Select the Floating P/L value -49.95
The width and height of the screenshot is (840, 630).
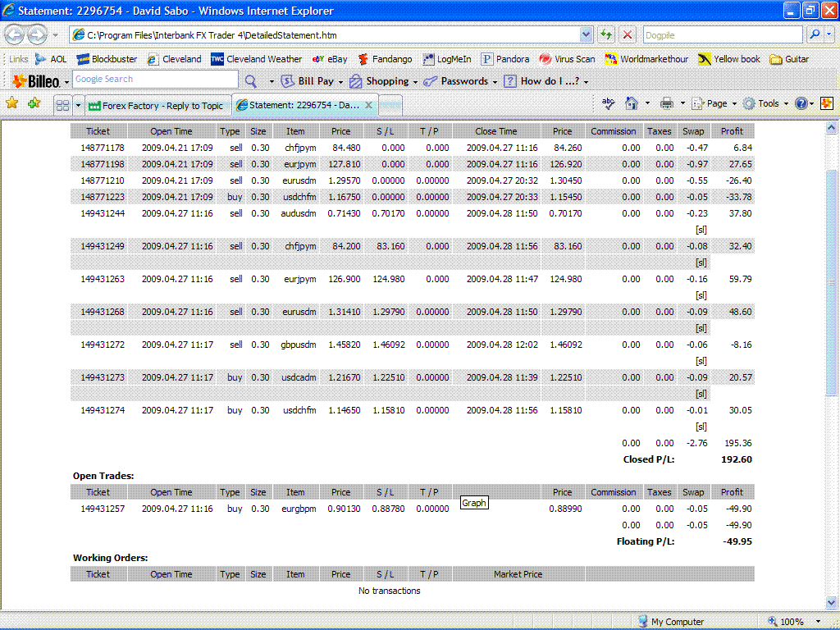click(x=737, y=541)
